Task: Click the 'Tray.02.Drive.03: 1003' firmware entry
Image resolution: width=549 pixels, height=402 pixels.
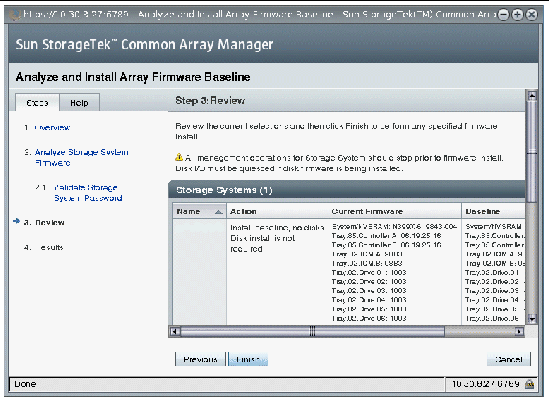Action: tap(369, 291)
